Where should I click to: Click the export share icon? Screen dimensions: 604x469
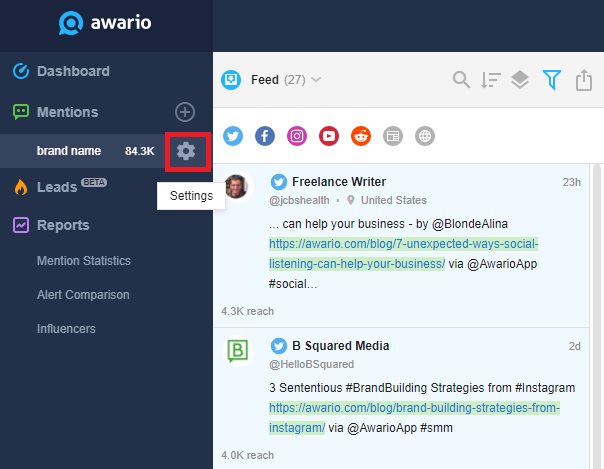pyautogui.click(x=584, y=80)
